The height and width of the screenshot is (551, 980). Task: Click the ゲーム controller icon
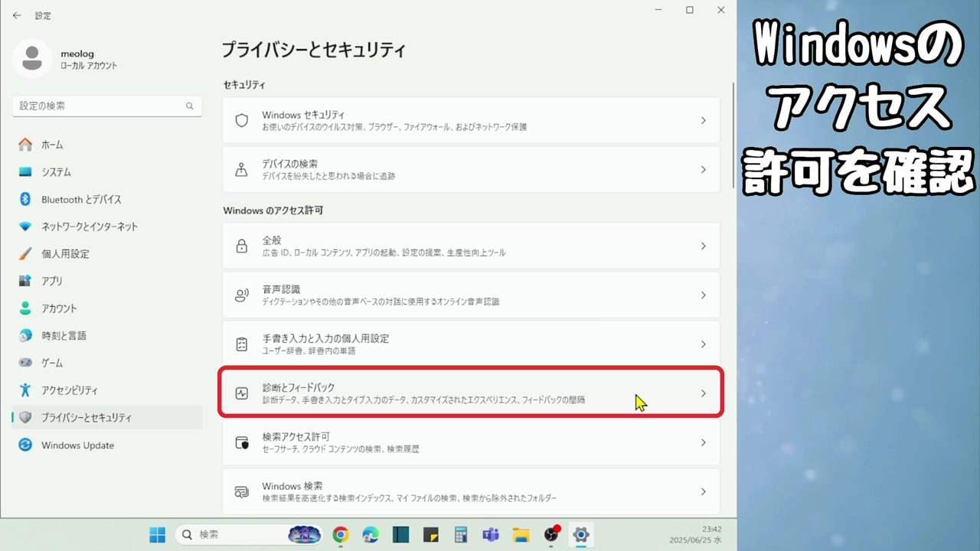tap(25, 363)
